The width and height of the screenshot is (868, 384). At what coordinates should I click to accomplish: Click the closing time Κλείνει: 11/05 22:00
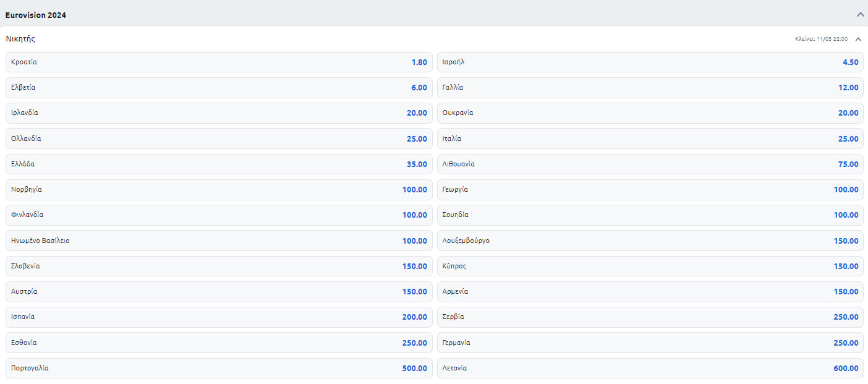821,39
